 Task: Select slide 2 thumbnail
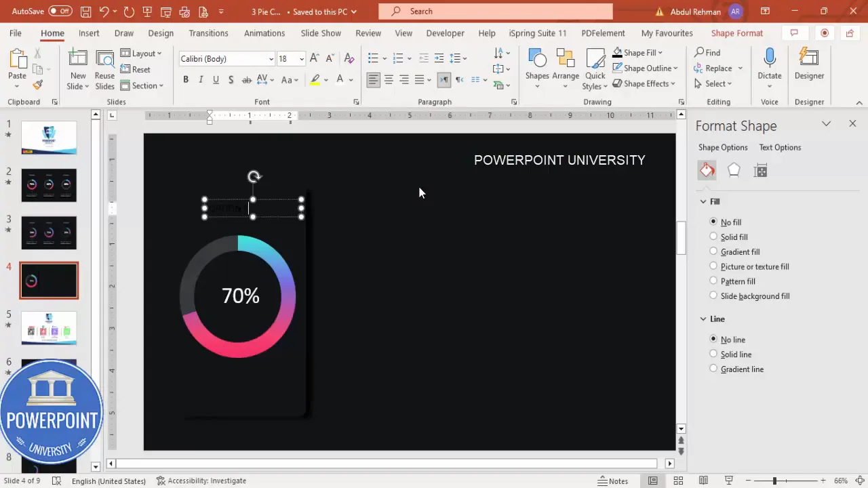[49, 185]
